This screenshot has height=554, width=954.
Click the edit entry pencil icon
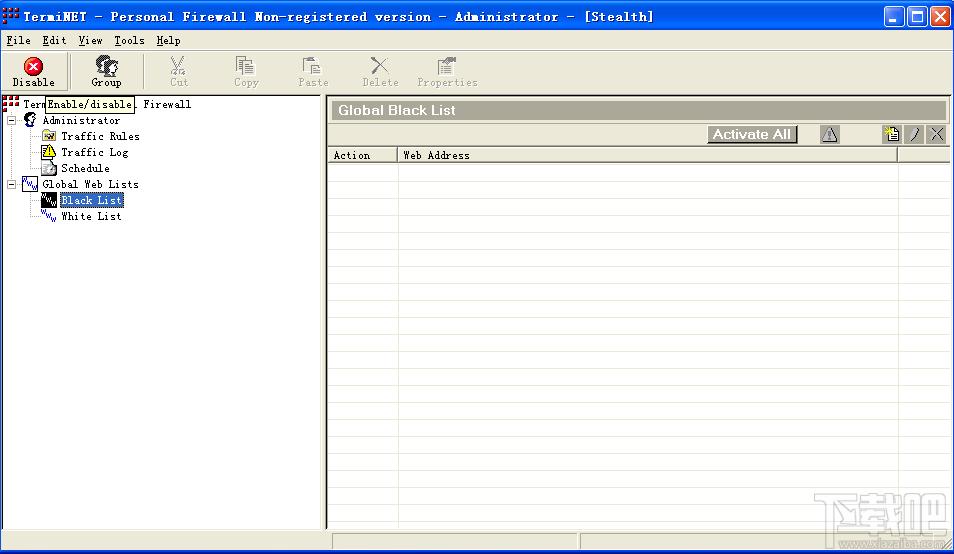[914, 134]
